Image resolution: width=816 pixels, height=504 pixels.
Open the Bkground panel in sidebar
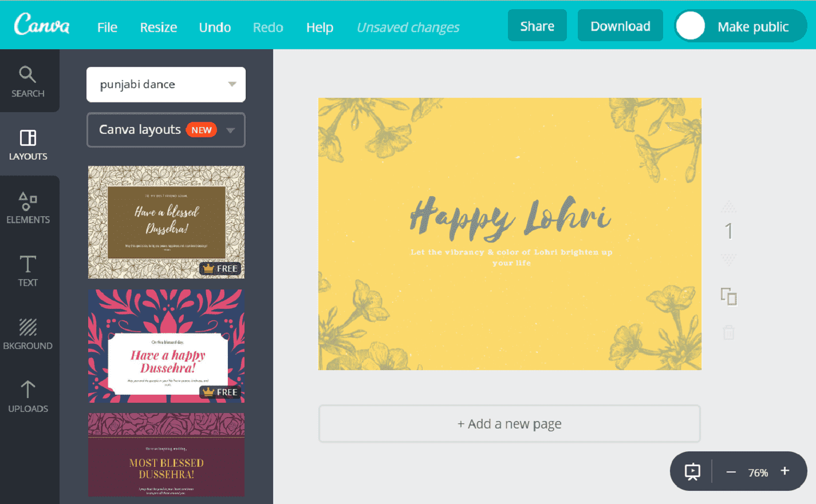(x=28, y=334)
